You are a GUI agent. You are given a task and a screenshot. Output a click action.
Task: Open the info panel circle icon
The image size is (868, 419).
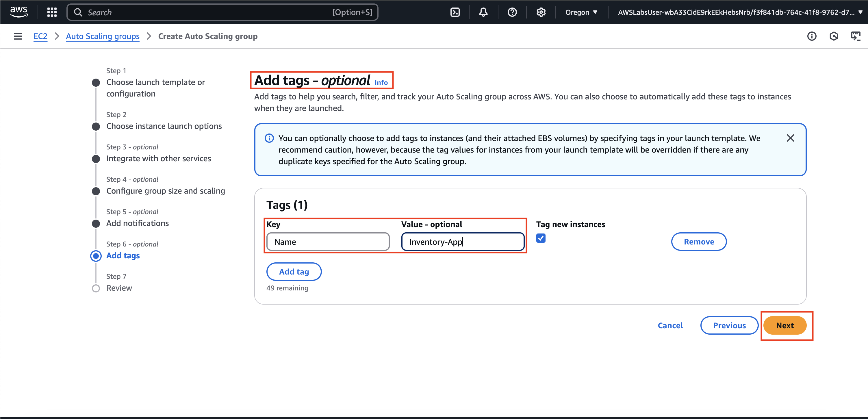tap(811, 36)
